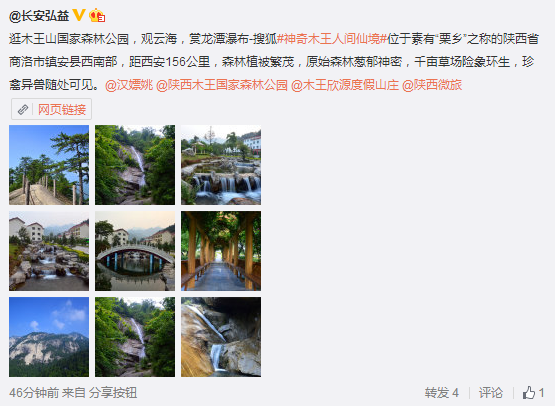Click the orange V verified badge

tap(79, 15)
